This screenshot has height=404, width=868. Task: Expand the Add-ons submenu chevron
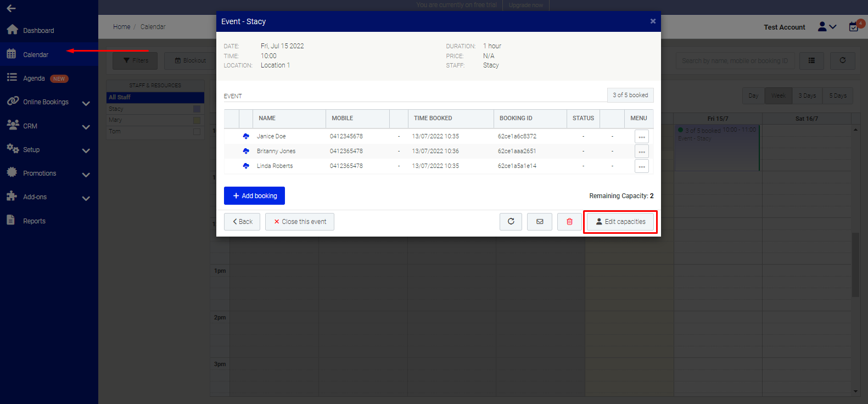point(86,198)
